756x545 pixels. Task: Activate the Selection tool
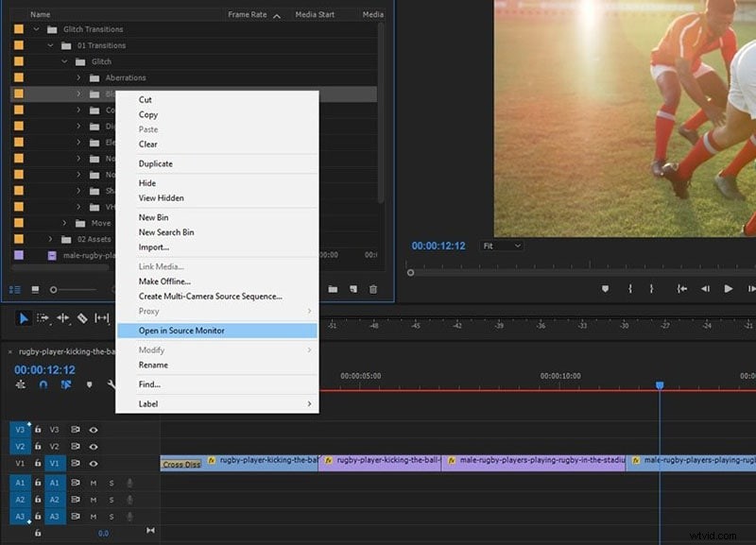point(22,318)
